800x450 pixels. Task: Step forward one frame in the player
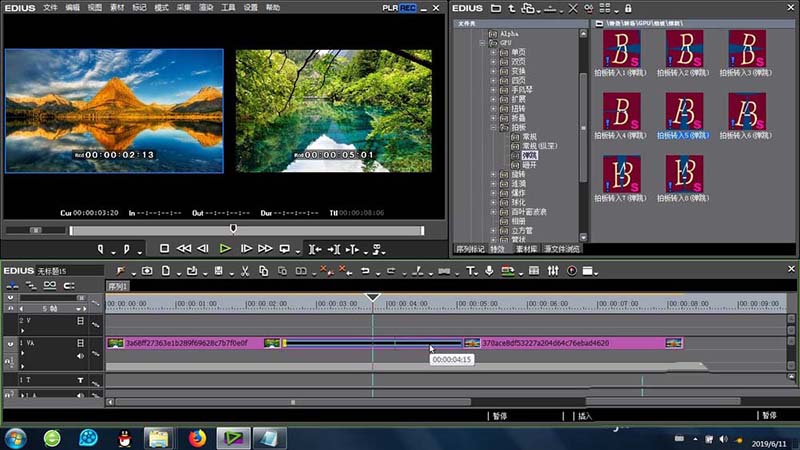[246, 248]
